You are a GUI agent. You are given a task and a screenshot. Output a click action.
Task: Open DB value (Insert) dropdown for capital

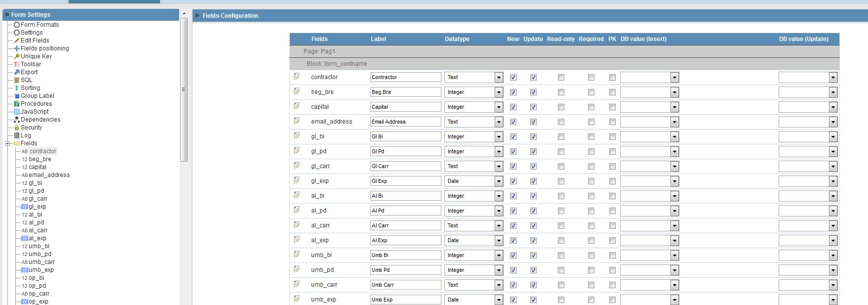pos(649,107)
